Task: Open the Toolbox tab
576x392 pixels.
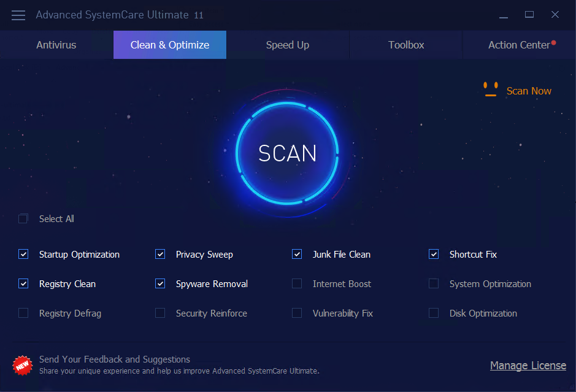Action: 406,45
